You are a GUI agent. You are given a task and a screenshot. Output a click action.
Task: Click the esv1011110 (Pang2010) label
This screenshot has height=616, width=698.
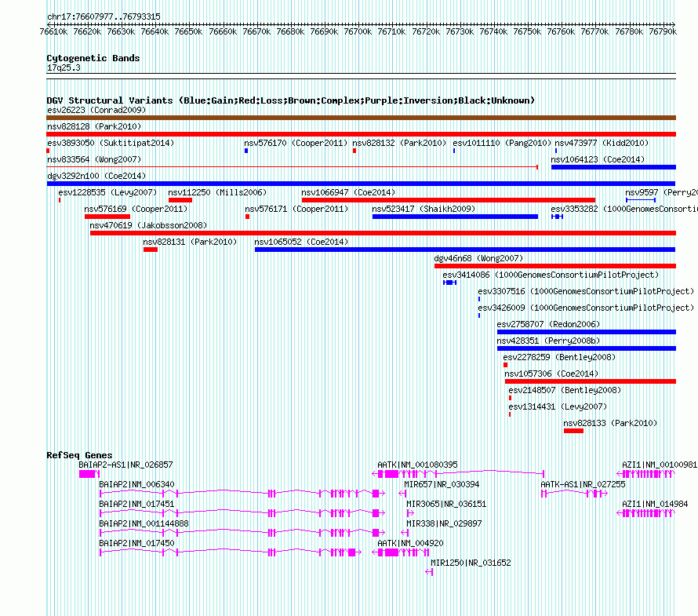pyautogui.click(x=502, y=143)
